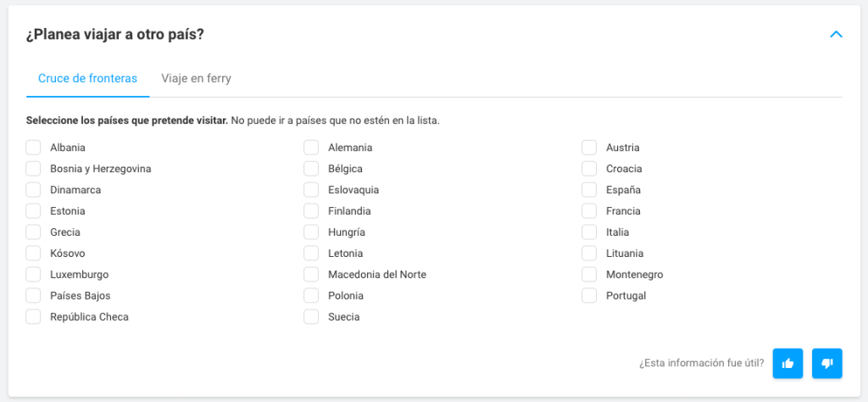Select the Países Bajos checkbox
868x402 pixels.
click(x=33, y=296)
